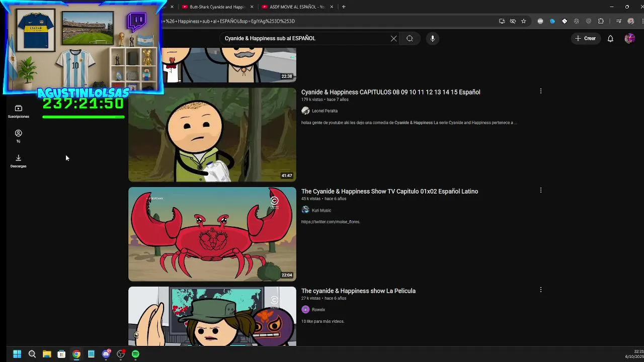Viewport: 644px width, 362px height.
Task: Visit the Kuri Music channel name
Action: pos(321,210)
